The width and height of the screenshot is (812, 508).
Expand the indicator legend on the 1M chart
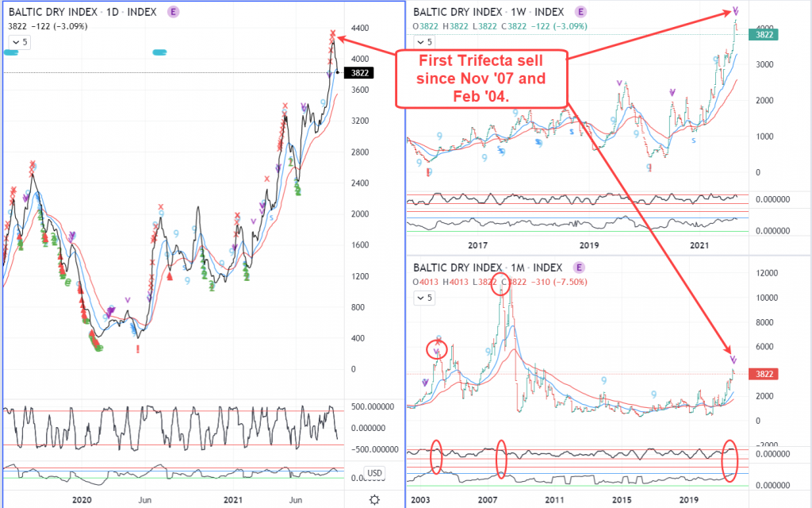click(x=423, y=298)
